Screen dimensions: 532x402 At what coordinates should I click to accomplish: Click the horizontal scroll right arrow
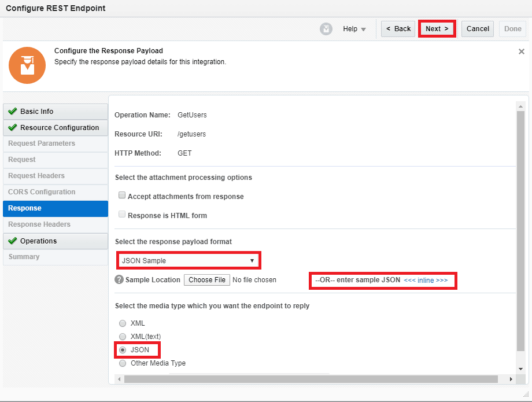(511, 379)
